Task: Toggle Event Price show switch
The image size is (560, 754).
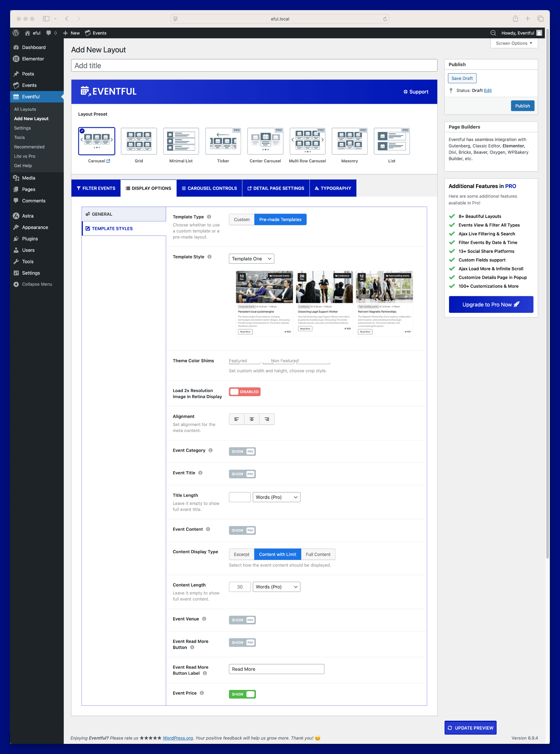Action: click(x=242, y=694)
